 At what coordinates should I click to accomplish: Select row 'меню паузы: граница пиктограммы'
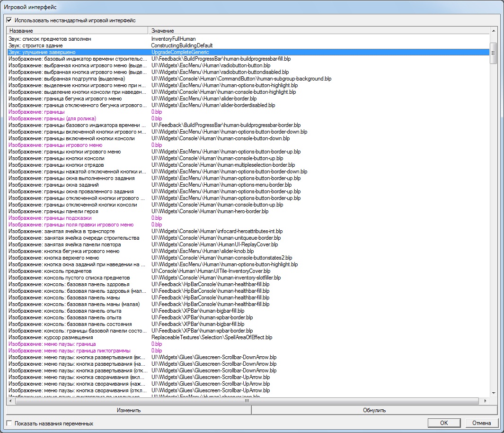248,351
